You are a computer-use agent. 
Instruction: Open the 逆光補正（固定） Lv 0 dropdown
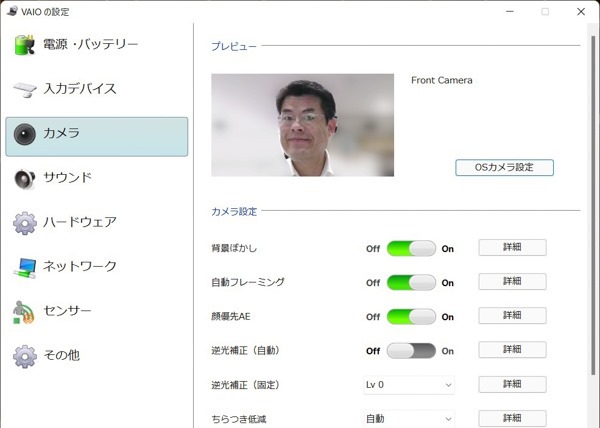409,385
